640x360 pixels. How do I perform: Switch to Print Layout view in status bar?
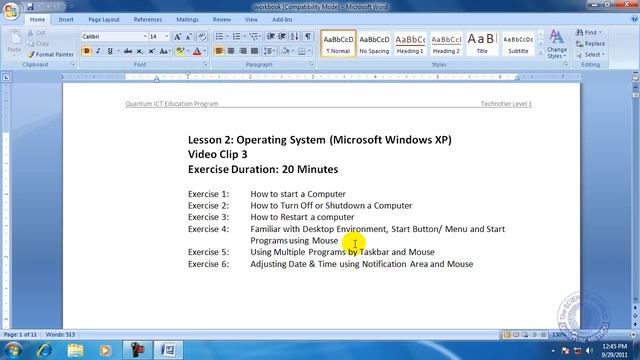click(x=507, y=335)
